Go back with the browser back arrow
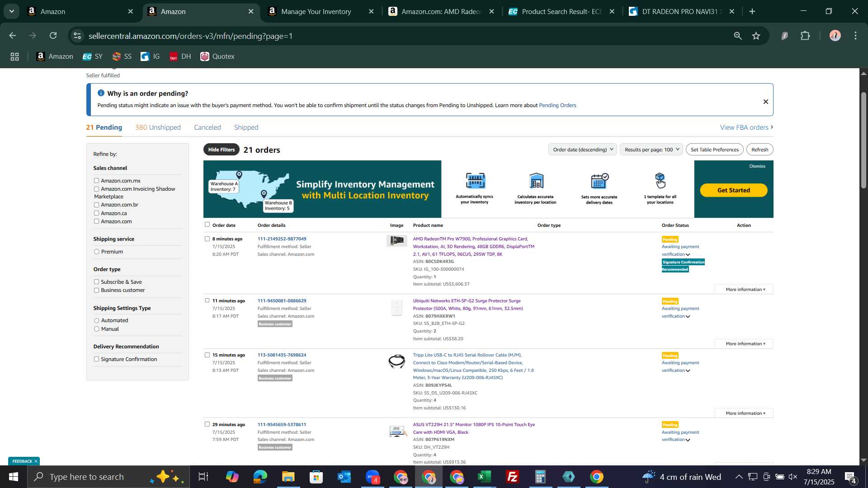Viewport: 868px width, 488px height. pos(12,36)
